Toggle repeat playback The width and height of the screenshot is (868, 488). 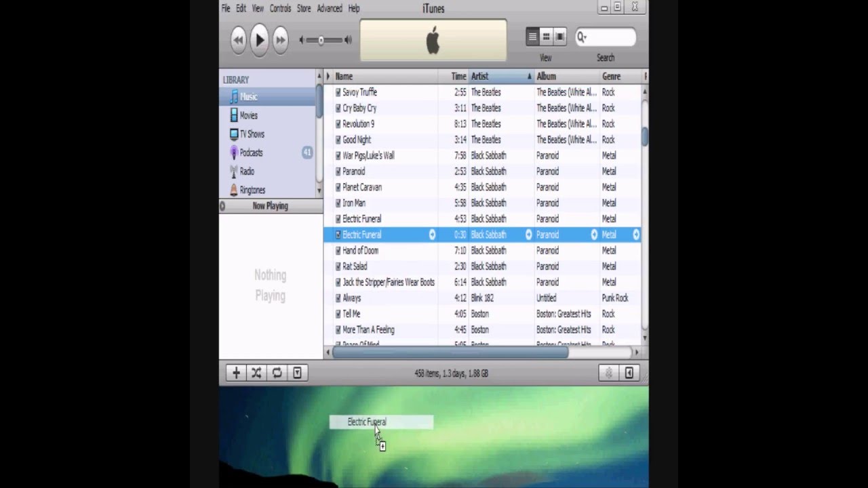[277, 373]
